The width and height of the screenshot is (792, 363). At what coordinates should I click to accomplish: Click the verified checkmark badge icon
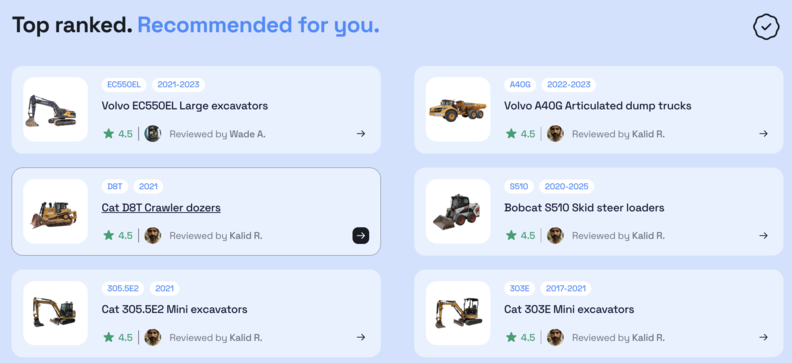pyautogui.click(x=766, y=27)
